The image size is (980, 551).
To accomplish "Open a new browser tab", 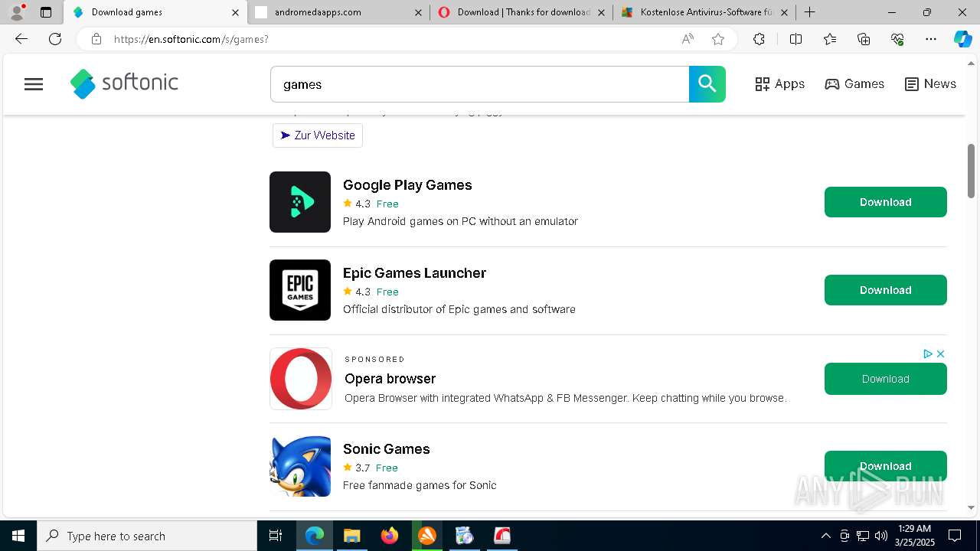I will tap(809, 12).
